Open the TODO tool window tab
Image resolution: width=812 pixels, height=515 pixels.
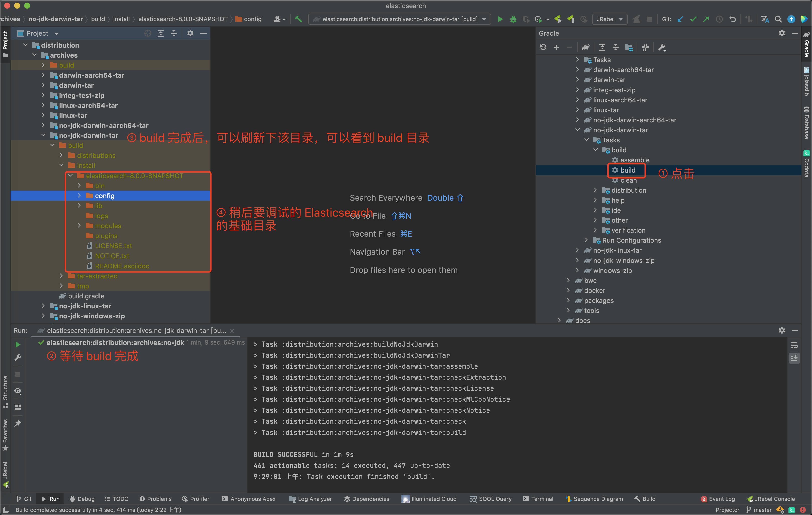click(x=117, y=499)
